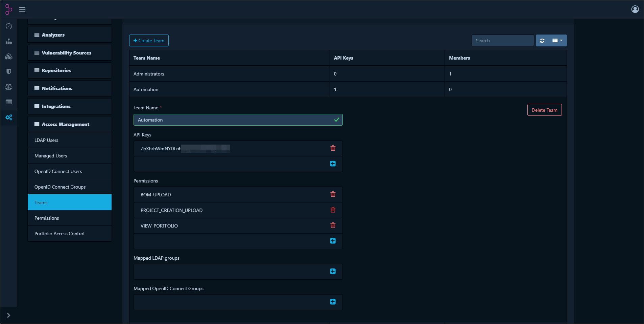The image size is (644, 324).
Task: Open OpenID Connect Groups page
Action: click(x=70, y=187)
